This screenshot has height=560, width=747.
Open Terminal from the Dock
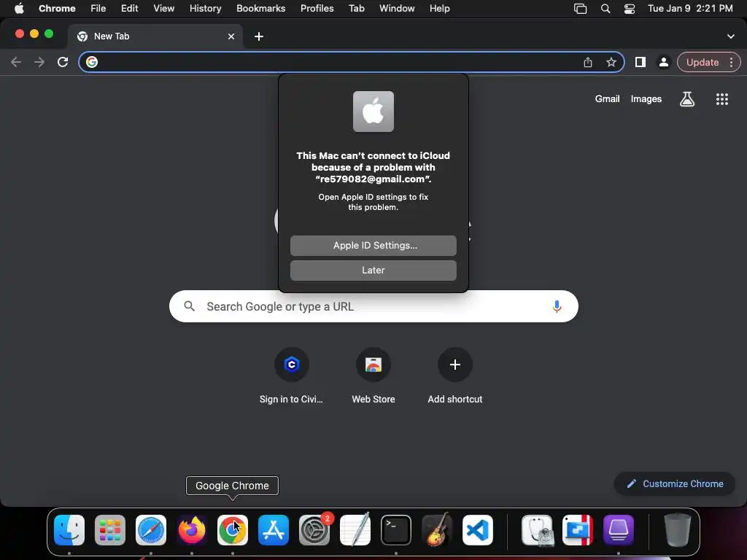(396, 530)
